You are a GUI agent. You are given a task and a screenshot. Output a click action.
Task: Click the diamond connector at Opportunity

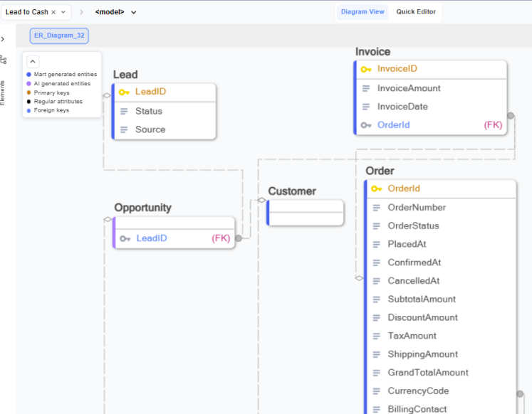click(108, 219)
